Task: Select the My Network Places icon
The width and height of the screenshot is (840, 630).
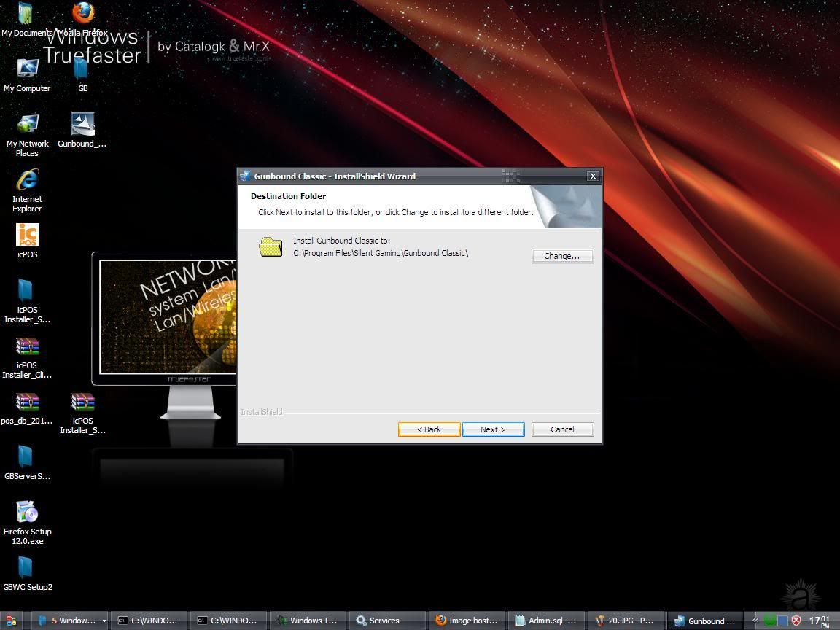Action: click(27, 125)
